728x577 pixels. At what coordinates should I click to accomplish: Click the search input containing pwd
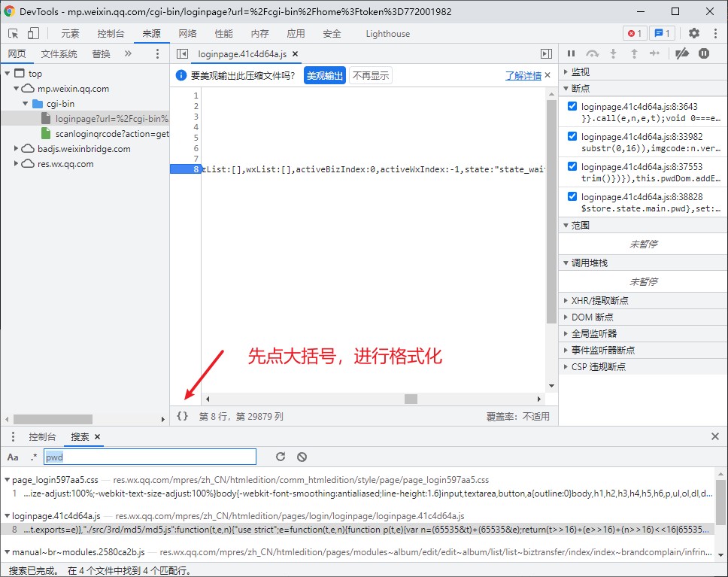tap(150, 457)
